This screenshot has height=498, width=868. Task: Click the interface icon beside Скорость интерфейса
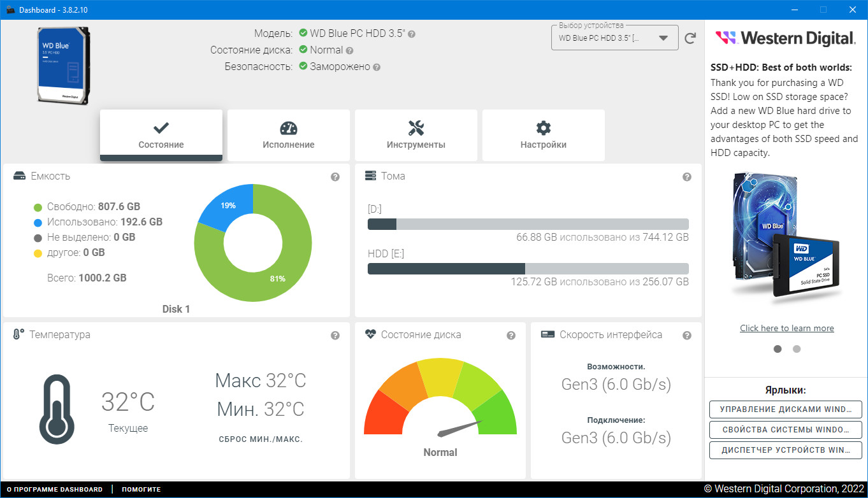[x=547, y=334]
